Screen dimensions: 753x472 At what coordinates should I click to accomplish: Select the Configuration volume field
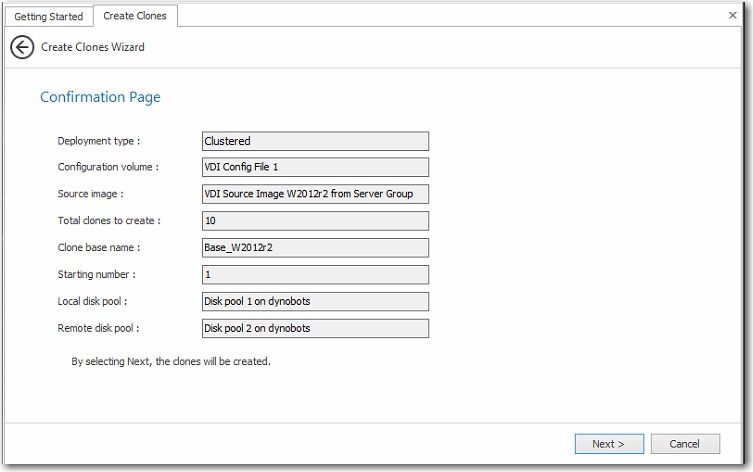tap(315, 167)
